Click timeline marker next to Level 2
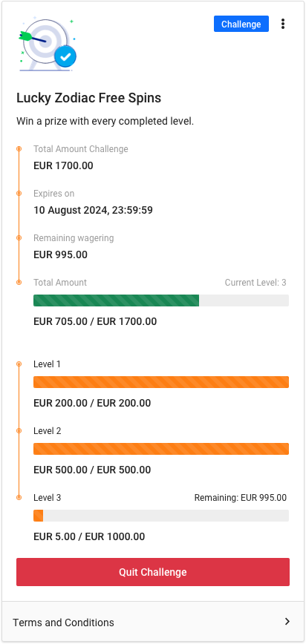 (x=19, y=430)
